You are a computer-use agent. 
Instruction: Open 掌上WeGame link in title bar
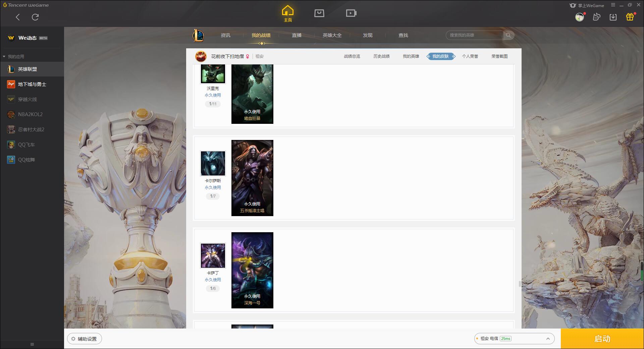587,5
